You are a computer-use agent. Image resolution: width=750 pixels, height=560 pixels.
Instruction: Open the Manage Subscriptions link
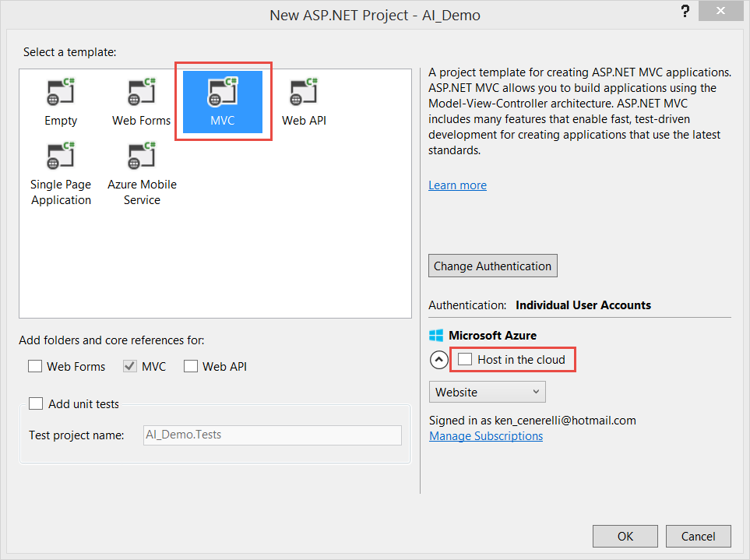tap(486, 436)
